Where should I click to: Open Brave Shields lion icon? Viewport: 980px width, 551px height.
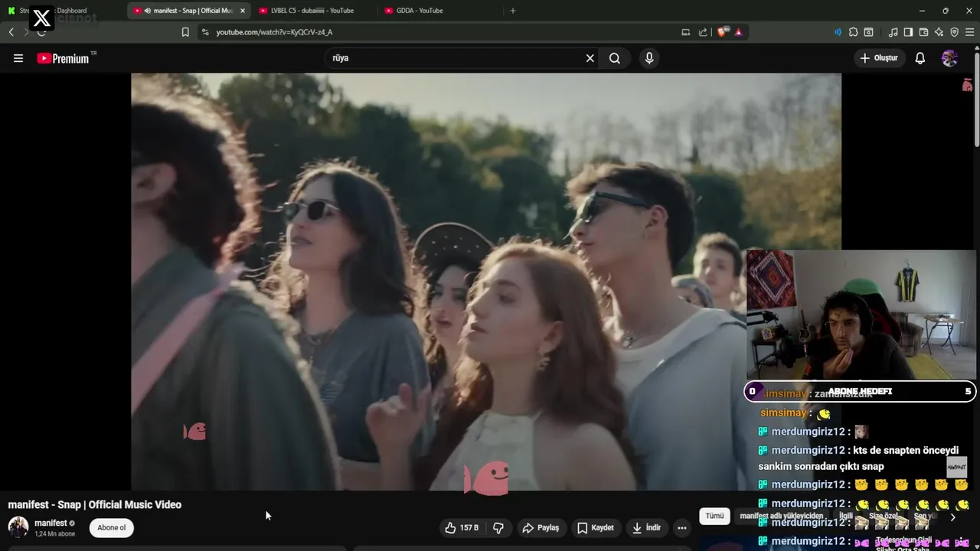(723, 32)
